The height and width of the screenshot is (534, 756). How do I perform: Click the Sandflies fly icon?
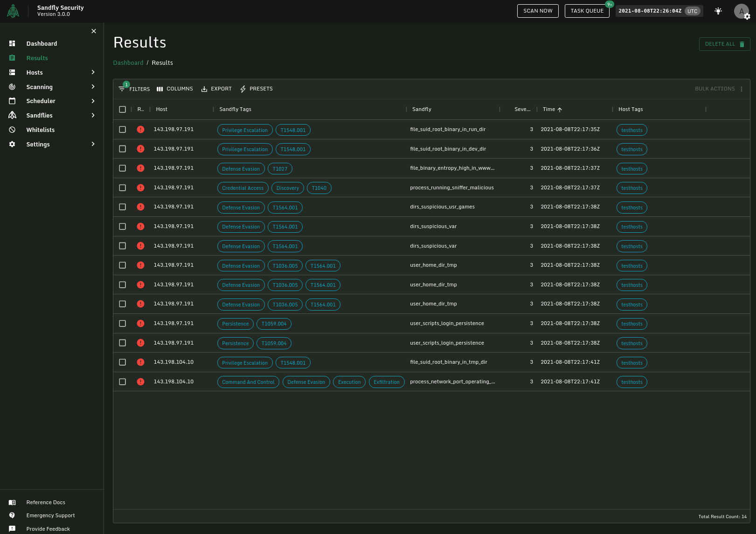(x=12, y=115)
